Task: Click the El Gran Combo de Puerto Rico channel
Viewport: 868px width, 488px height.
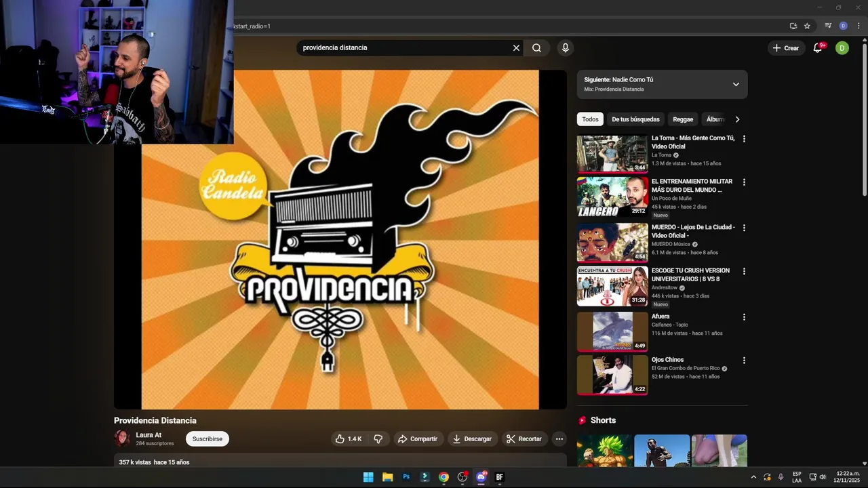Action: tap(686, 369)
